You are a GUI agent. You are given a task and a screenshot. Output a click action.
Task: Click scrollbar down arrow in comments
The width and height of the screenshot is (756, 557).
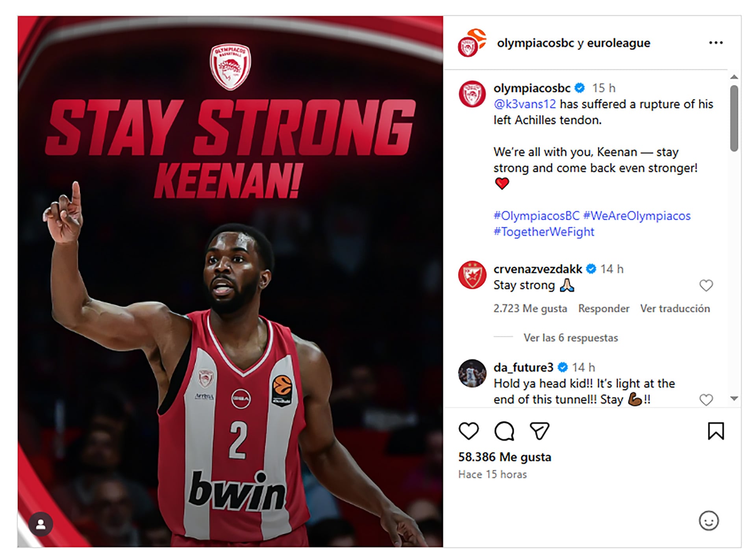[734, 399]
